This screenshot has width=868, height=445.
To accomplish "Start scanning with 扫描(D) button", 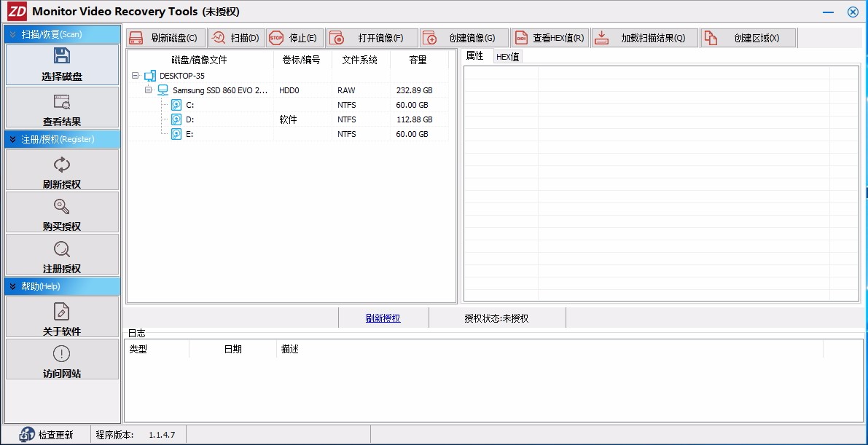I will pyautogui.click(x=236, y=38).
